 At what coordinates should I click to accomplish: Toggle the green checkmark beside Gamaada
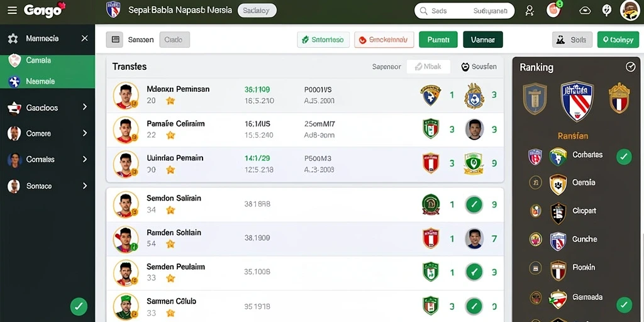(624, 304)
